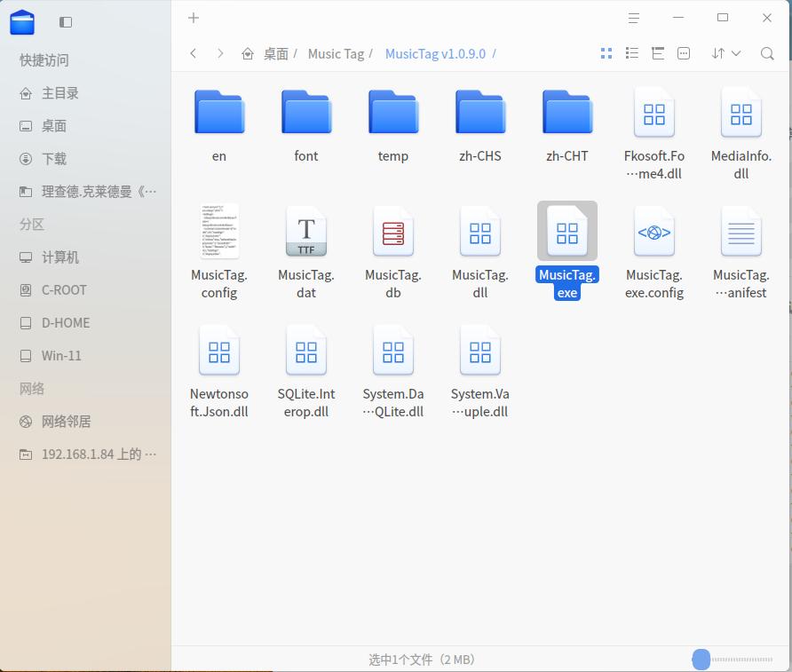Click the 快捷访问 section header
Screen dimensions: 792x672
click(44, 60)
